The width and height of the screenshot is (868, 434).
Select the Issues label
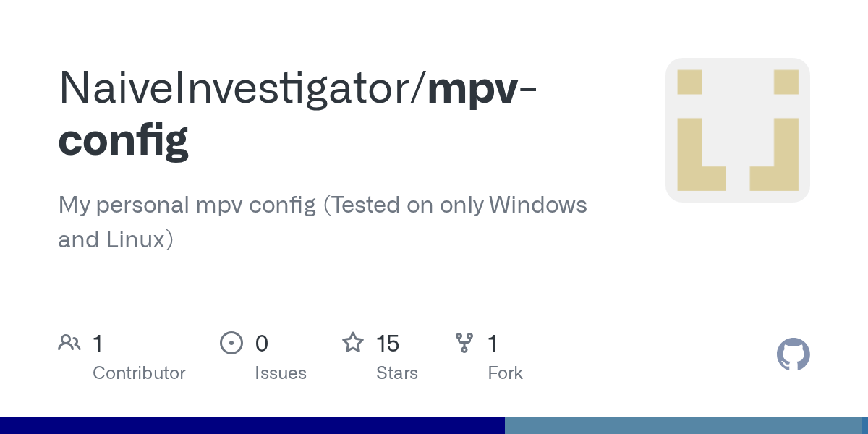pyautogui.click(x=281, y=373)
